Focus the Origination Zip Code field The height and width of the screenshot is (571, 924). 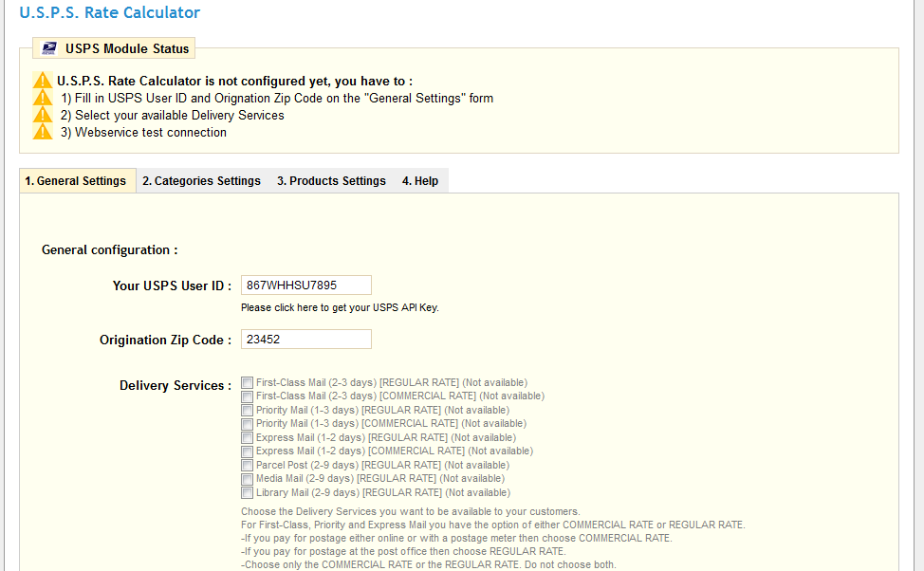(305, 340)
